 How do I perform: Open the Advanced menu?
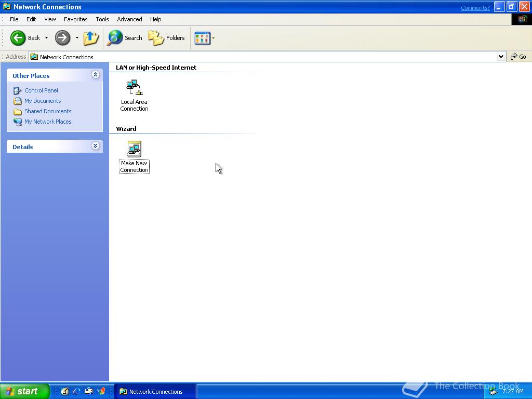(x=129, y=19)
